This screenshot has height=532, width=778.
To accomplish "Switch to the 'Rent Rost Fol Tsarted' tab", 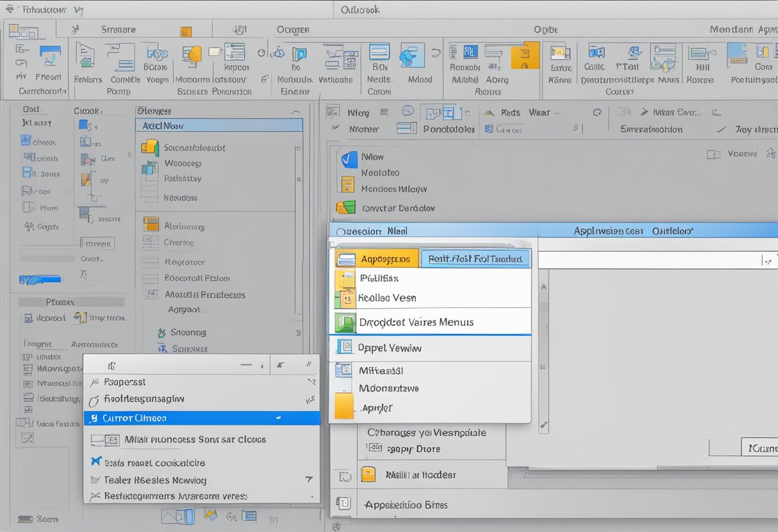I will pos(476,259).
